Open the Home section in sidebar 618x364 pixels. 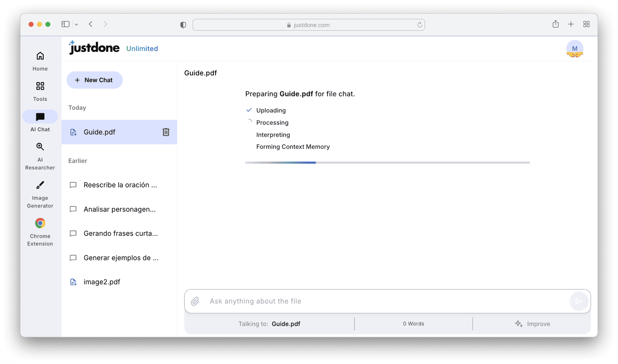tap(40, 61)
